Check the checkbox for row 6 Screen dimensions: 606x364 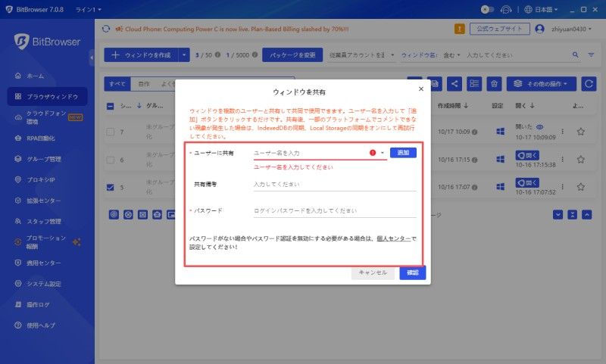click(110, 160)
